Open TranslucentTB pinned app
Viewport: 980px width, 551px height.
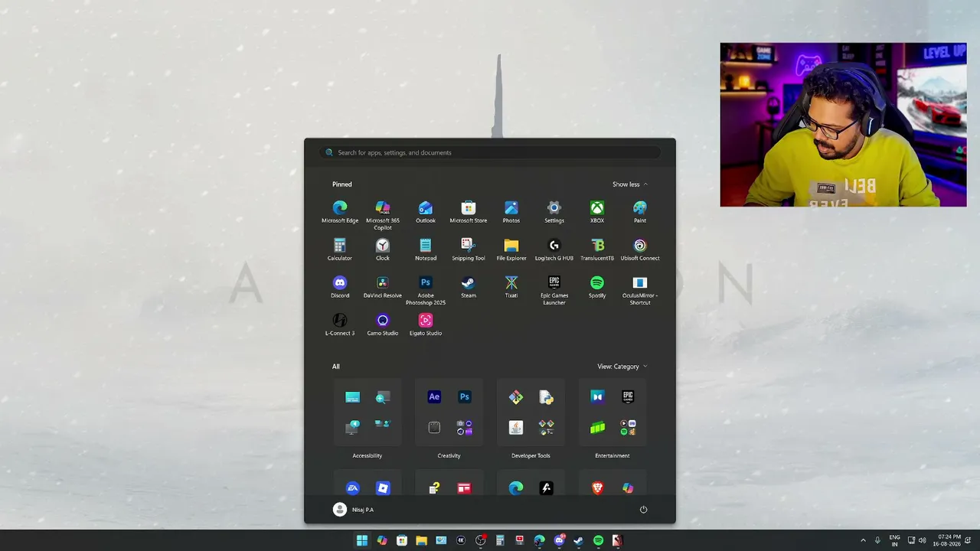click(597, 249)
